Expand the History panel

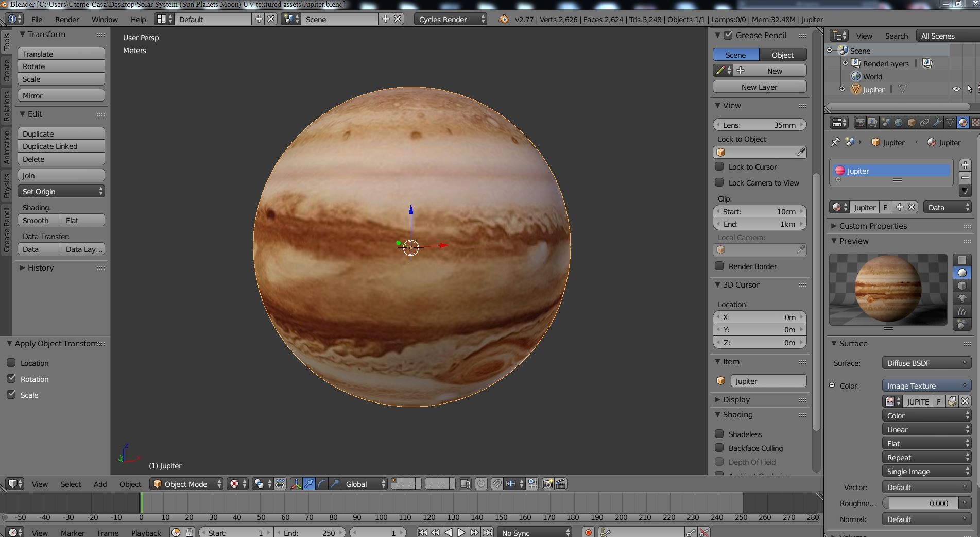pos(40,267)
